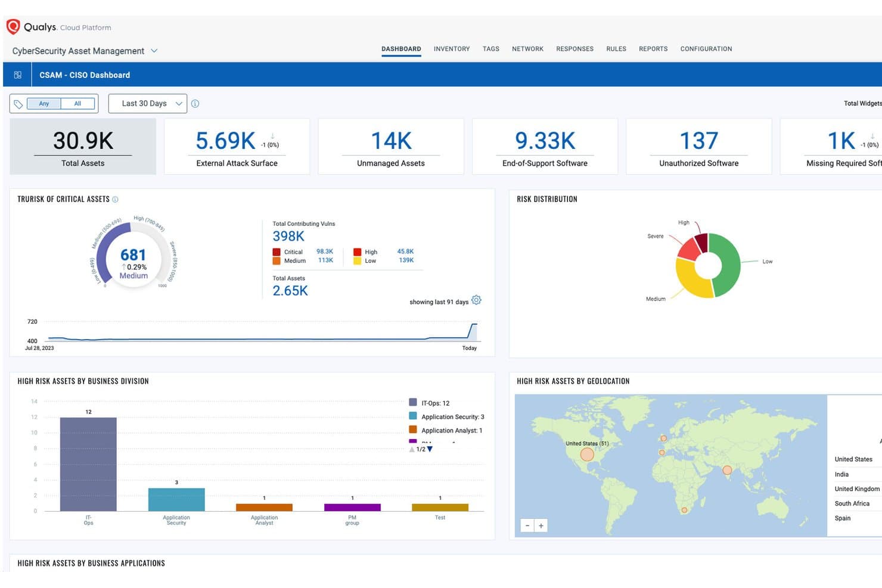Open the info icon beside Last 30 Days
The height and width of the screenshot is (588, 882).
click(x=195, y=104)
